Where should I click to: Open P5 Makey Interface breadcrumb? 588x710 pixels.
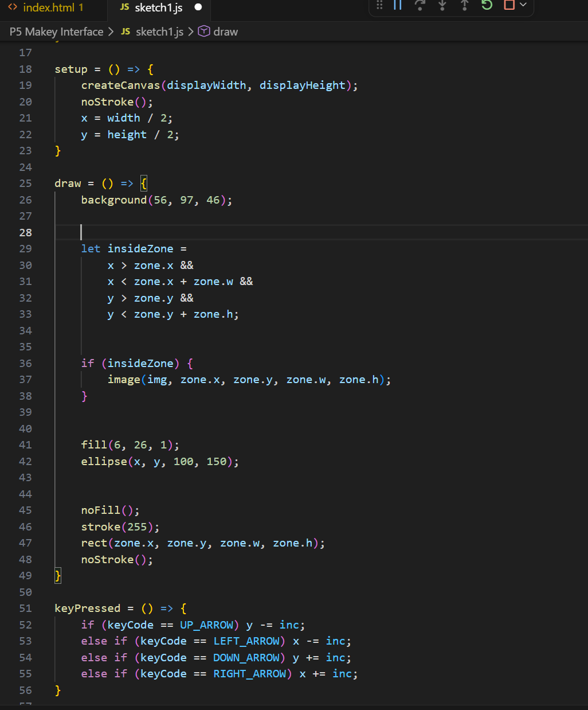[x=56, y=32]
